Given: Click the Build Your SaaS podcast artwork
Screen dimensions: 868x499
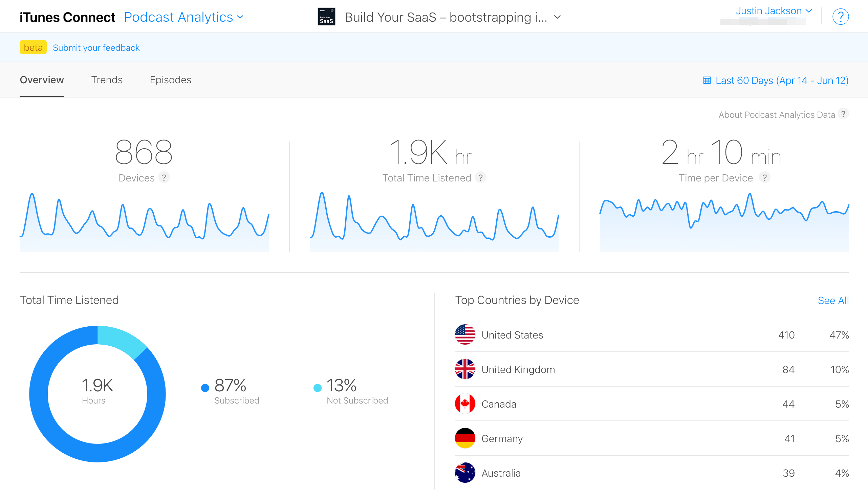Looking at the screenshot, I should tap(326, 17).
